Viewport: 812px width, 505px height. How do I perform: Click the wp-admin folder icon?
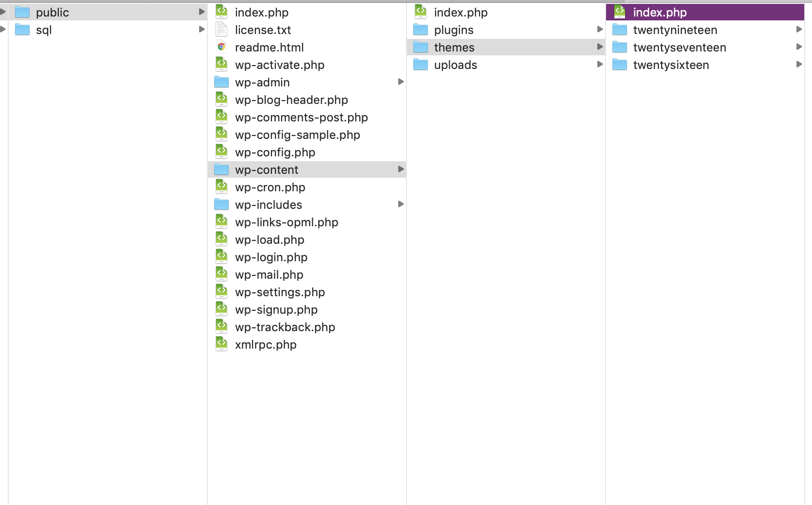pos(221,82)
